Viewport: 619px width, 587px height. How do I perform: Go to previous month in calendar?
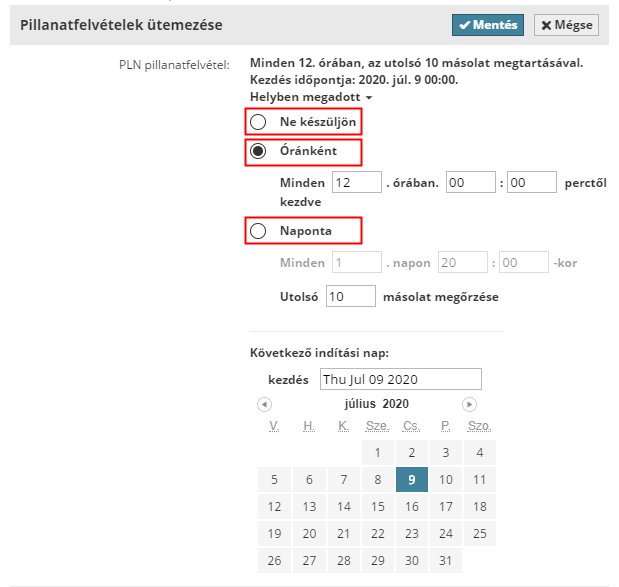264,404
